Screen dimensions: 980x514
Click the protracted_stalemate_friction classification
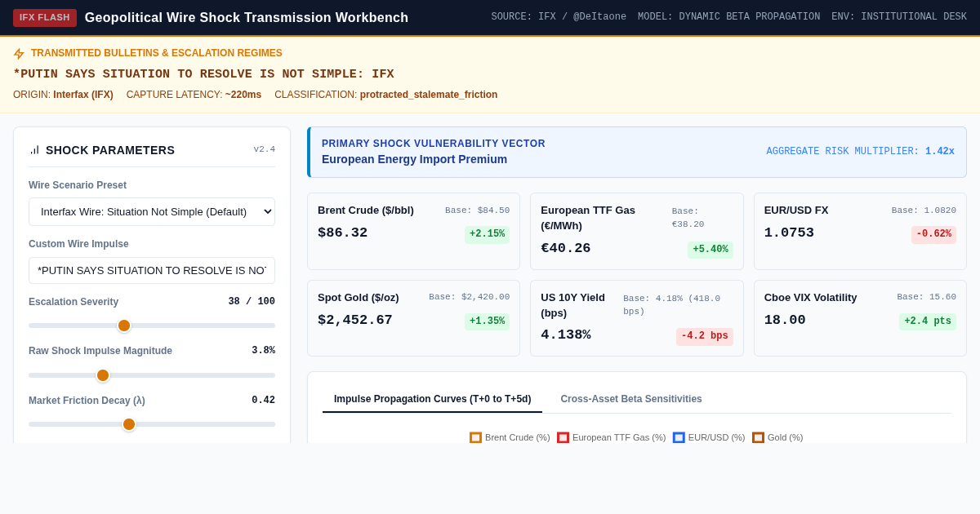[429, 95]
